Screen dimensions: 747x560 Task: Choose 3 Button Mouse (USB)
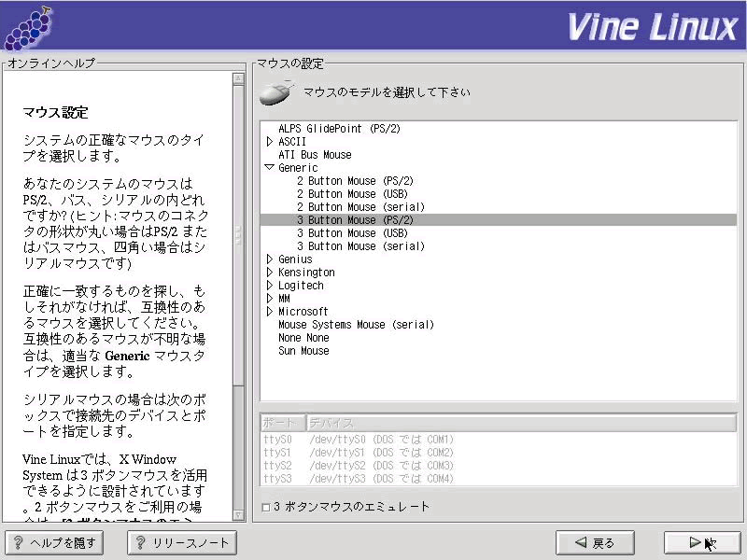coord(353,233)
